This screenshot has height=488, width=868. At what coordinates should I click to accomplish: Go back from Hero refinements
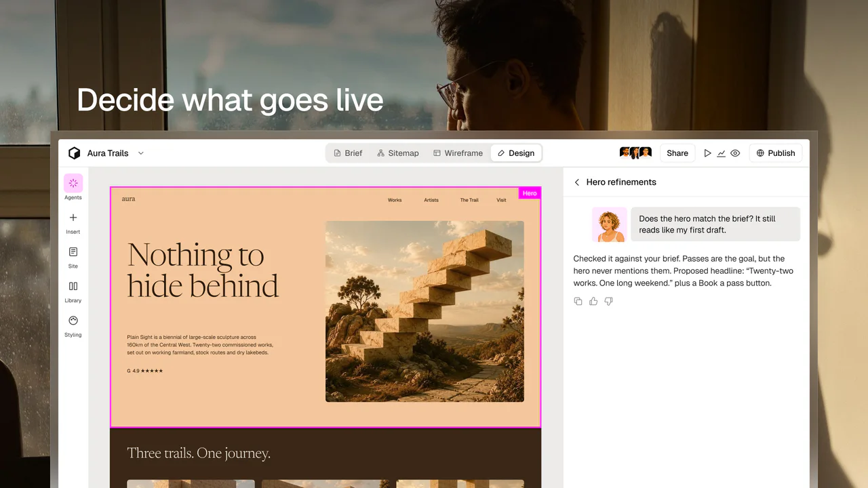coord(577,182)
